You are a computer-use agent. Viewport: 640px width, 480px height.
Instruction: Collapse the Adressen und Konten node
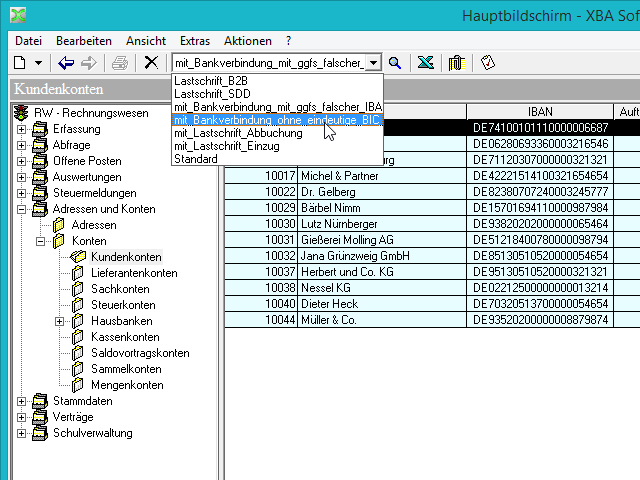pyautogui.click(x=22, y=209)
